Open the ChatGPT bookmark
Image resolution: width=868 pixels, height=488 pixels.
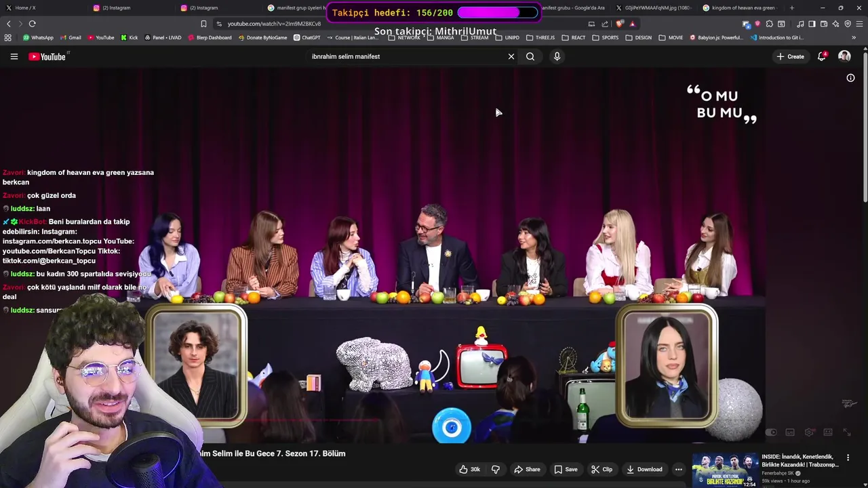click(307, 37)
